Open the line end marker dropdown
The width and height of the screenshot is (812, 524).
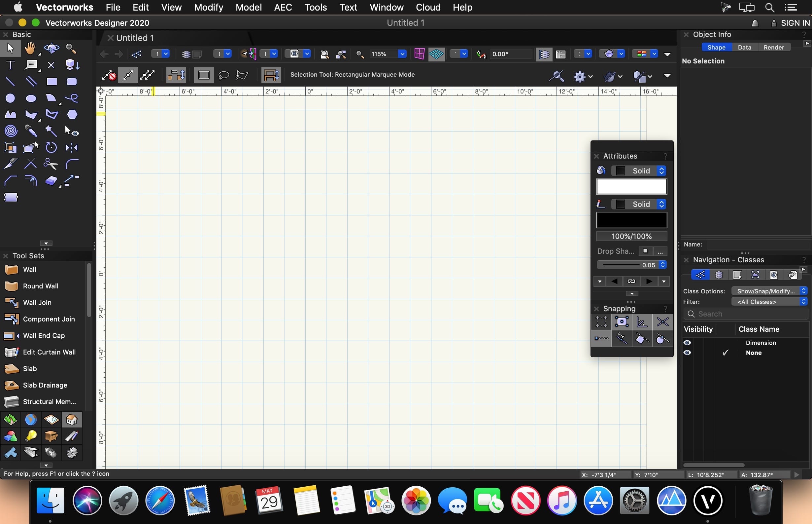click(663, 281)
